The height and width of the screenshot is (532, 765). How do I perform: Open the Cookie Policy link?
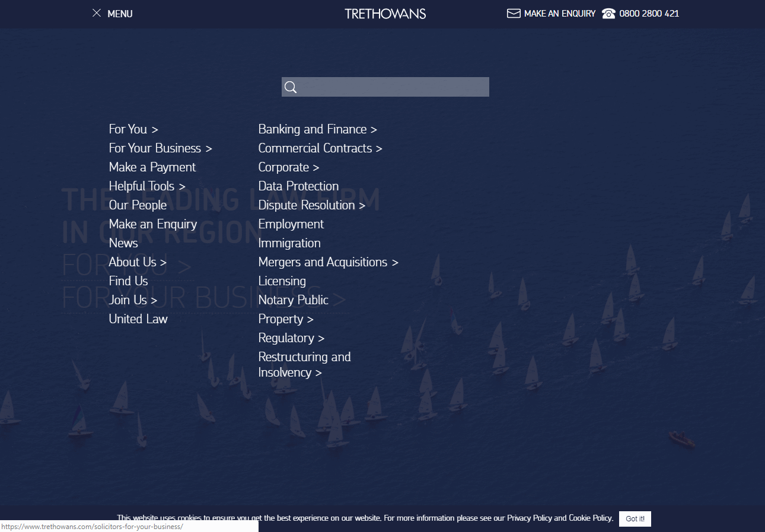point(590,518)
